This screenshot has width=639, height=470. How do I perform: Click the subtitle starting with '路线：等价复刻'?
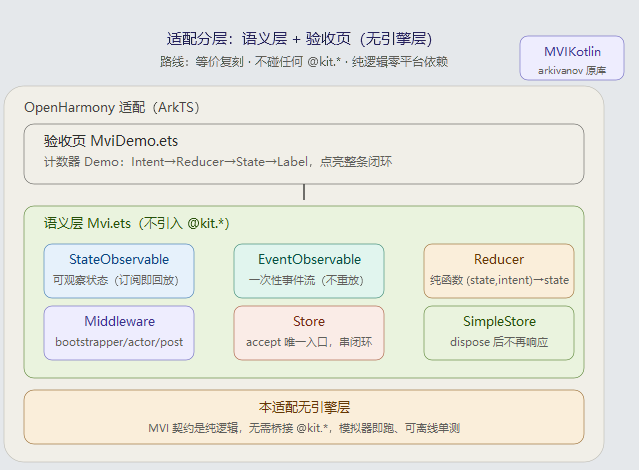(304, 62)
